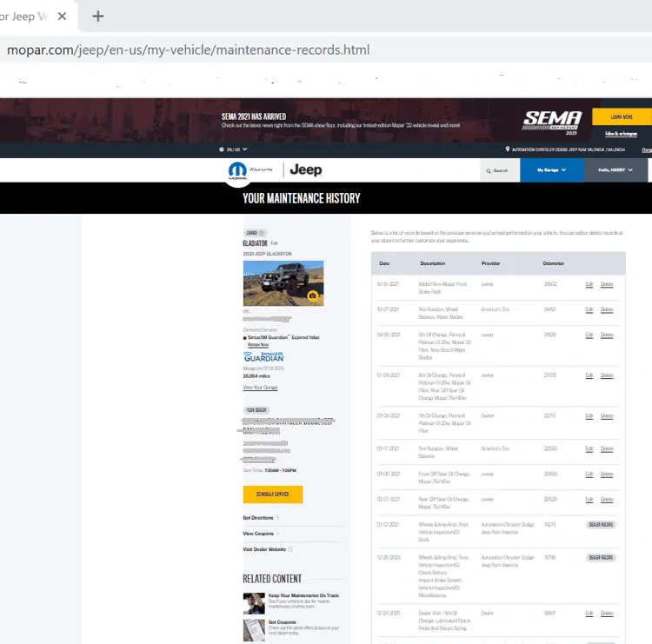This screenshot has height=644, width=652.
Task: Click the Jeep brand logo
Action: pos(306,169)
